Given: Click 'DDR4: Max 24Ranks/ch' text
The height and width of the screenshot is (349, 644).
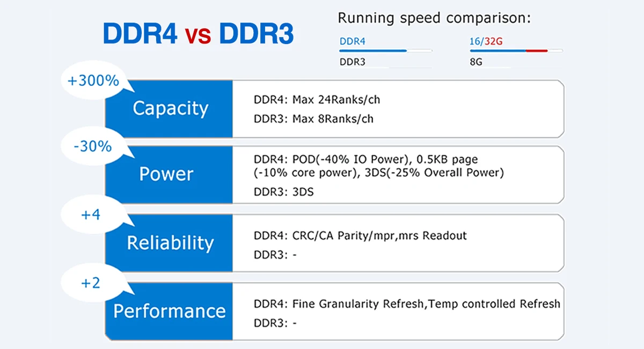Looking at the screenshot, I should [317, 100].
